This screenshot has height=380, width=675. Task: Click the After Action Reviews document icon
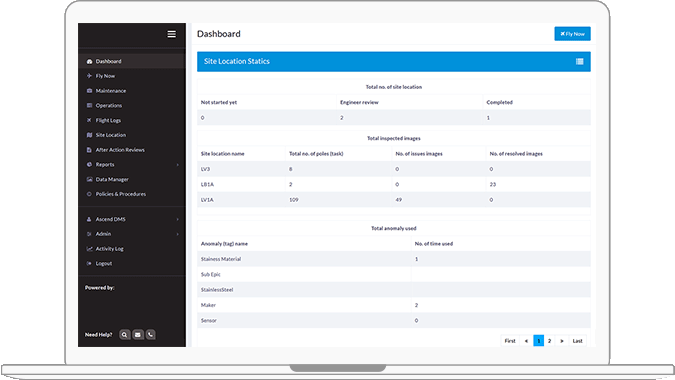pos(89,150)
